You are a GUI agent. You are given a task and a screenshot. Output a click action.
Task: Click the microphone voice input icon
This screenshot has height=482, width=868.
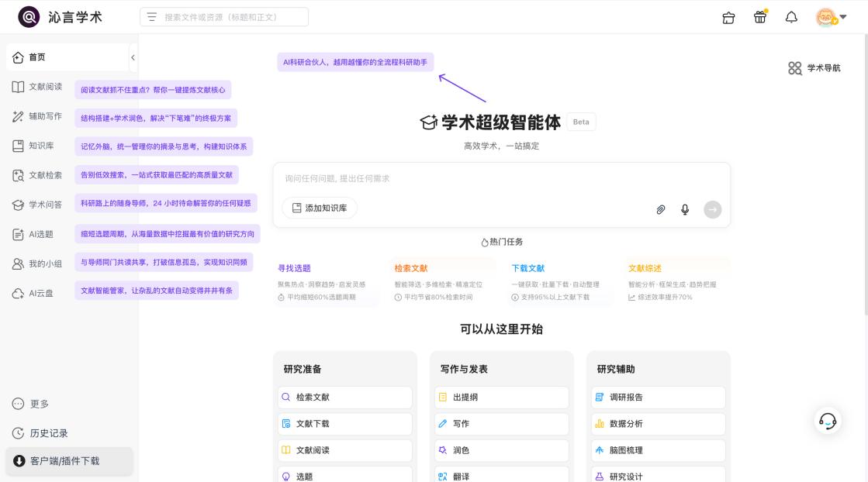[x=685, y=209]
